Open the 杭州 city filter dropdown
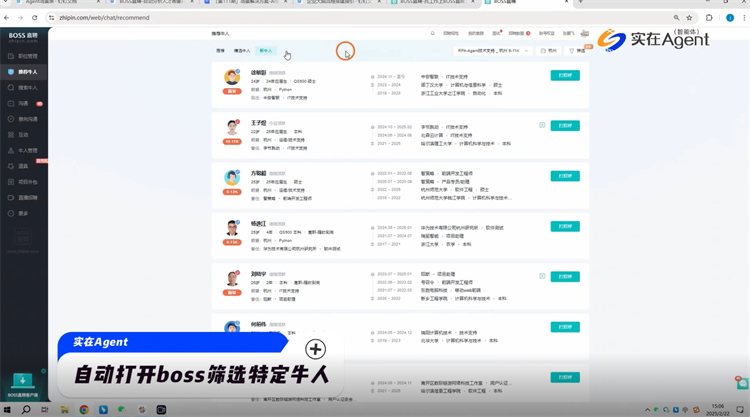This screenshot has height=417, width=750. click(x=549, y=50)
